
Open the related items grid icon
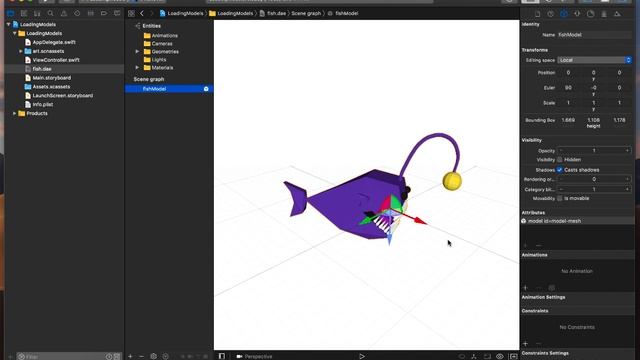click(131, 13)
